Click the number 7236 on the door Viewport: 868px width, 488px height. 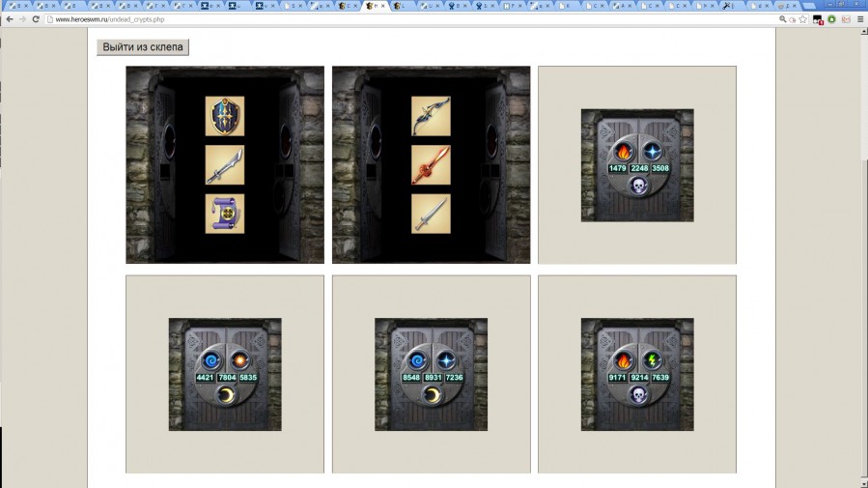click(x=454, y=378)
